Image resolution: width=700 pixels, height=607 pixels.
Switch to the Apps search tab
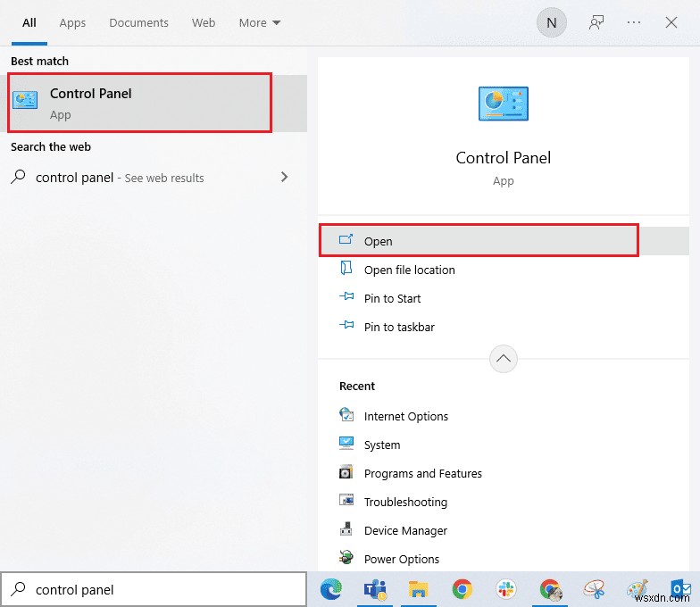click(x=72, y=23)
